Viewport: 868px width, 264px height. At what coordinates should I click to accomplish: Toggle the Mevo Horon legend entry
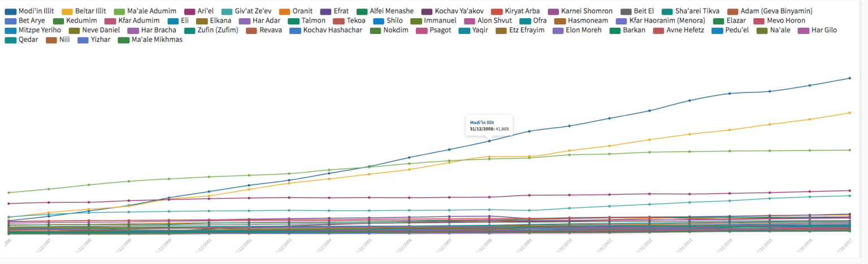click(785, 21)
